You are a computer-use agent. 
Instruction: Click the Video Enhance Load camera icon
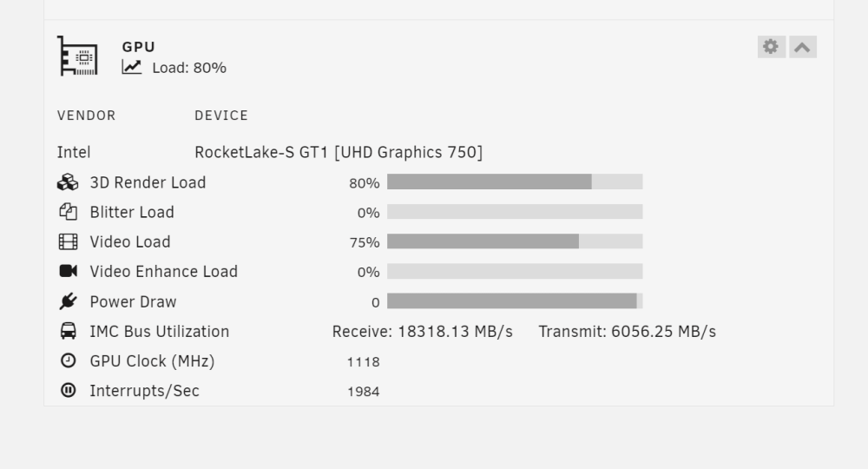click(x=68, y=271)
